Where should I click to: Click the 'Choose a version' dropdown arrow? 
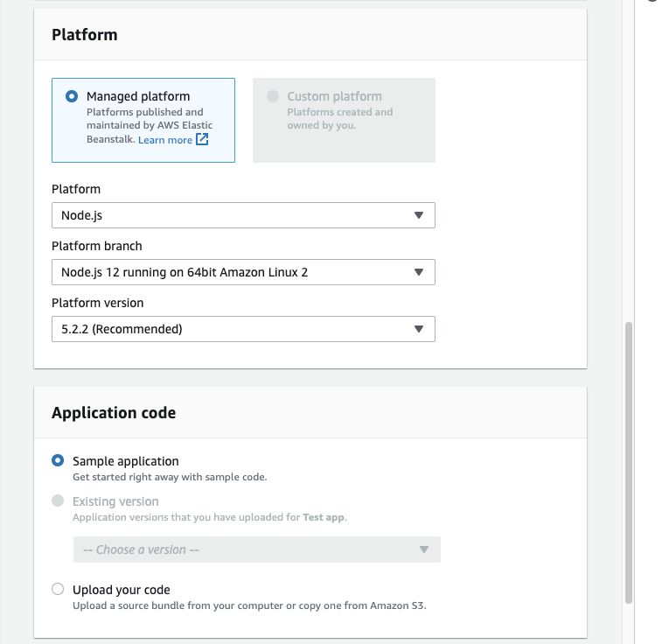click(423, 549)
